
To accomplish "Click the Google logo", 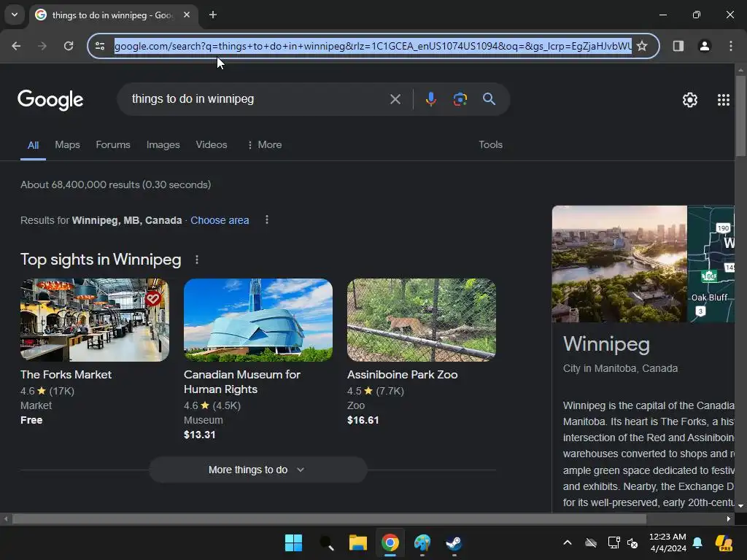I will point(50,99).
